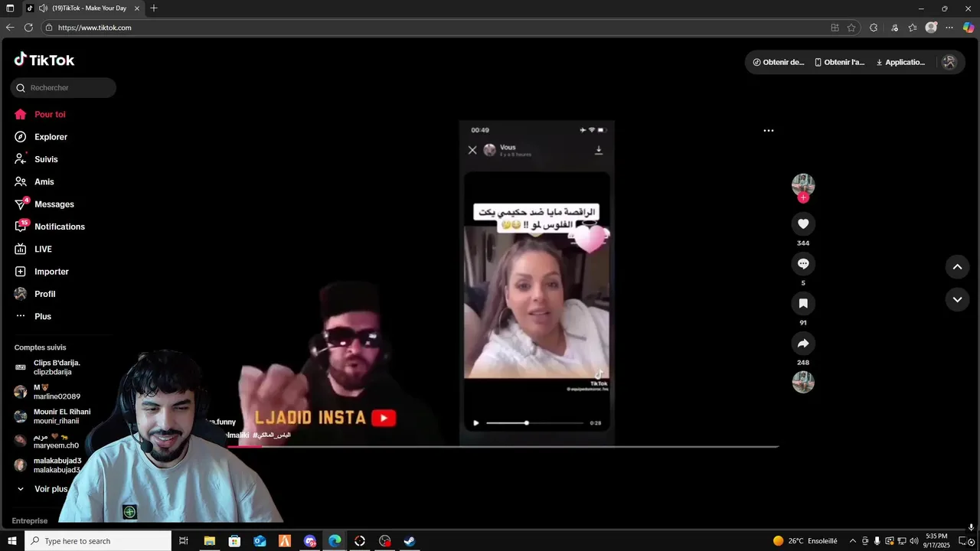The height and width of the screenshot is (551, 980).
Task: Open apps available icon in address bar
Action: [835, 28]
